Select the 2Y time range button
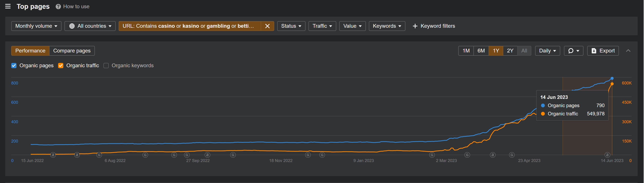The image size is (644, 183). 510,51
